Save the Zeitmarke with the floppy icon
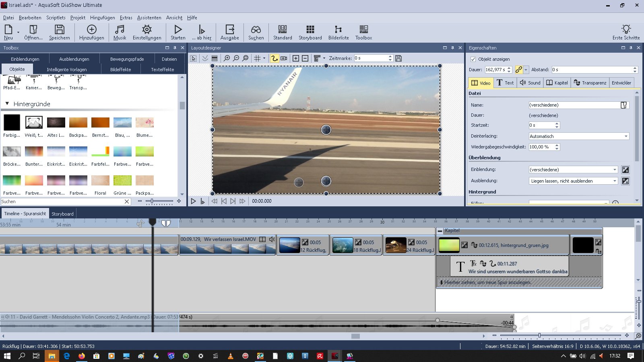Screen dimensions: 644x362 click(x=398, y=58)
